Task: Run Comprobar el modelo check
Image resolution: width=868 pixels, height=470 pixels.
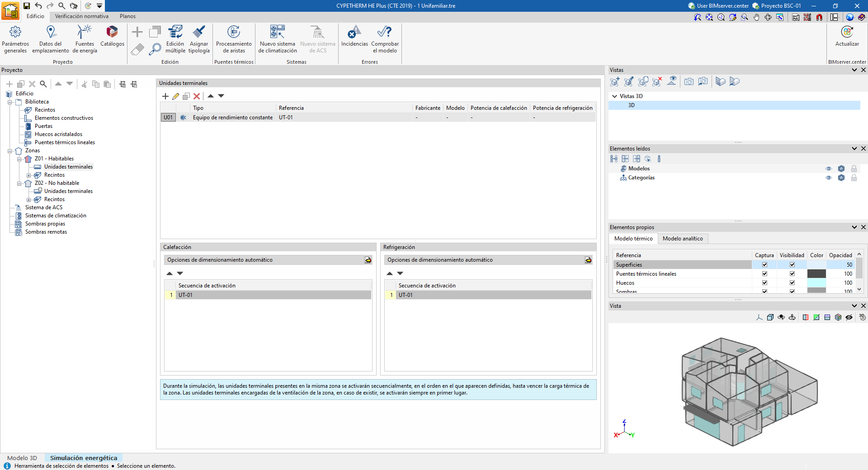Action: point(385,39)
